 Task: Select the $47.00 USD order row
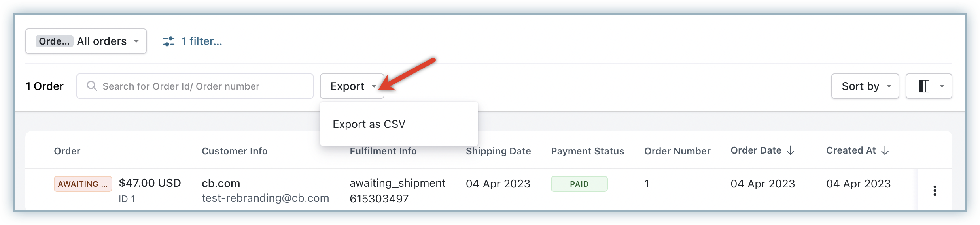[150, 183]
